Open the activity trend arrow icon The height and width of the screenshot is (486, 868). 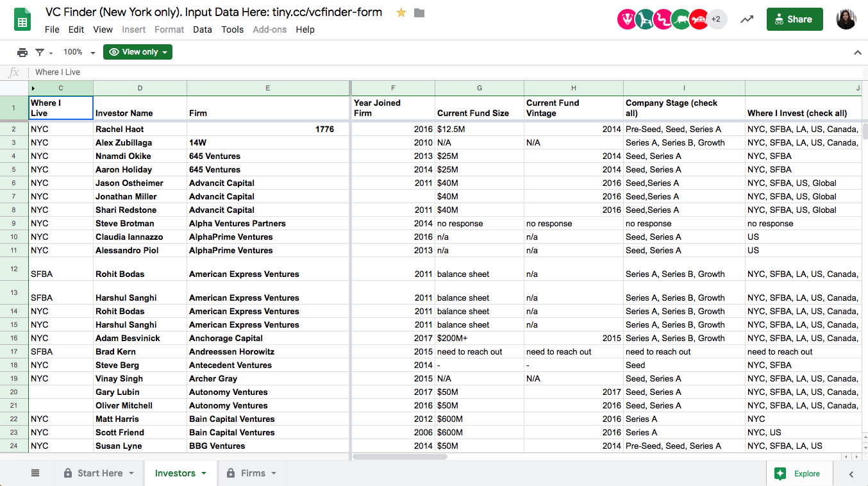coord(747,19)
